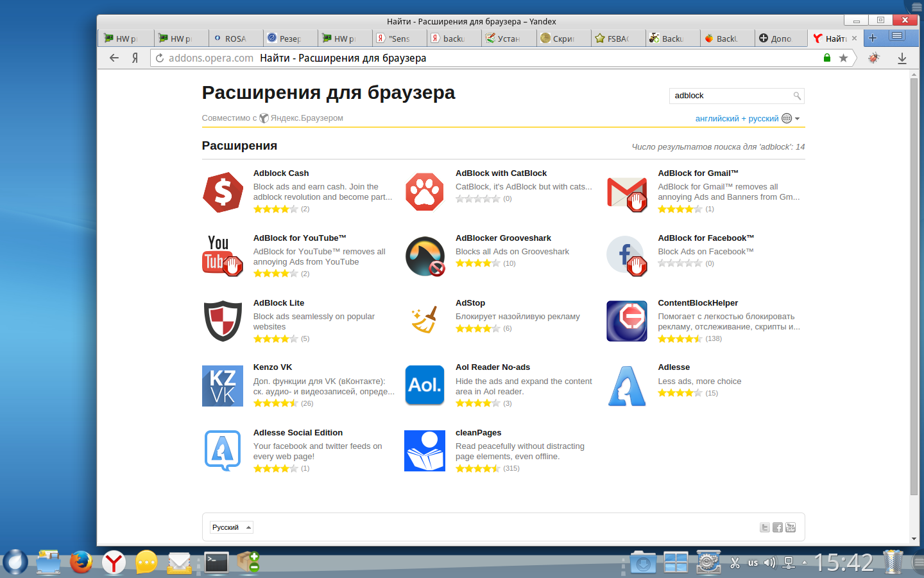
Task: Open the Aol Reader No-ads icon
Action: [425, 385]
